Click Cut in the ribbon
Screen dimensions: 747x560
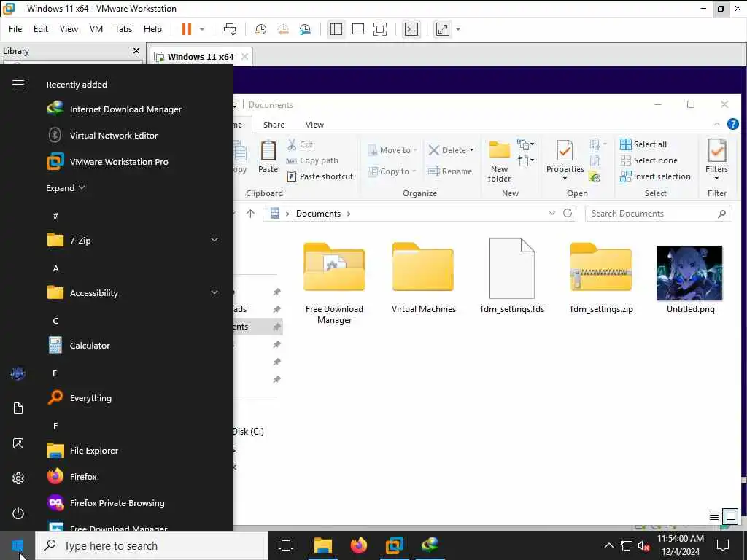[x=300, y=144]
